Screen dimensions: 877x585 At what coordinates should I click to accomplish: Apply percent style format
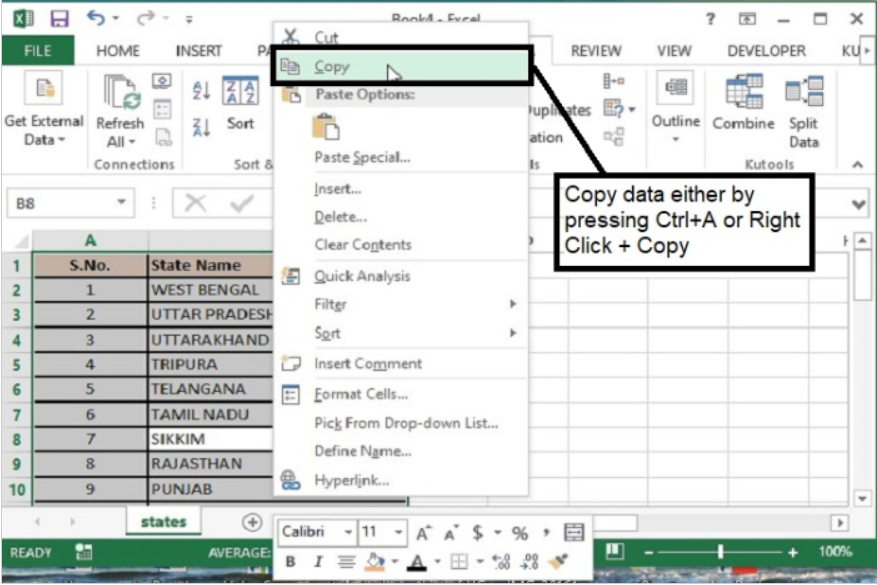coord(520,534)
